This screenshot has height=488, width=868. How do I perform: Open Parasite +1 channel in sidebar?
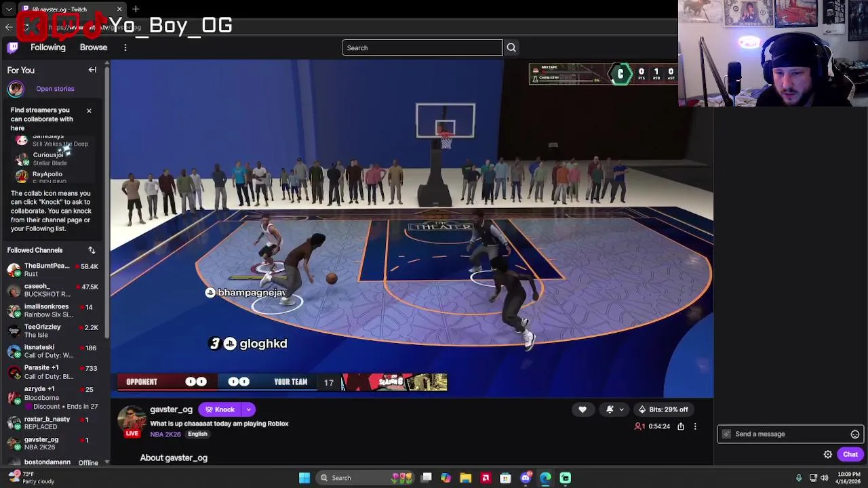pyautogui.click(x=53, y=371)
